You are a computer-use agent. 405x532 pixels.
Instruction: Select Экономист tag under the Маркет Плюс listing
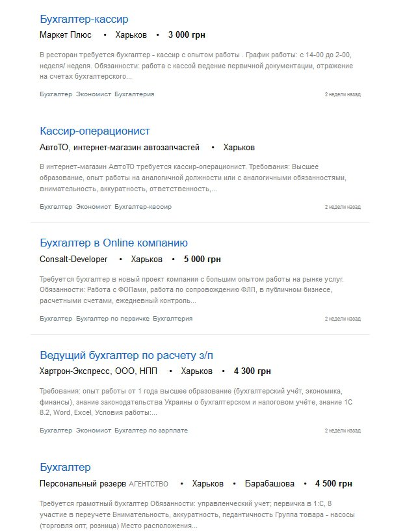94,94
